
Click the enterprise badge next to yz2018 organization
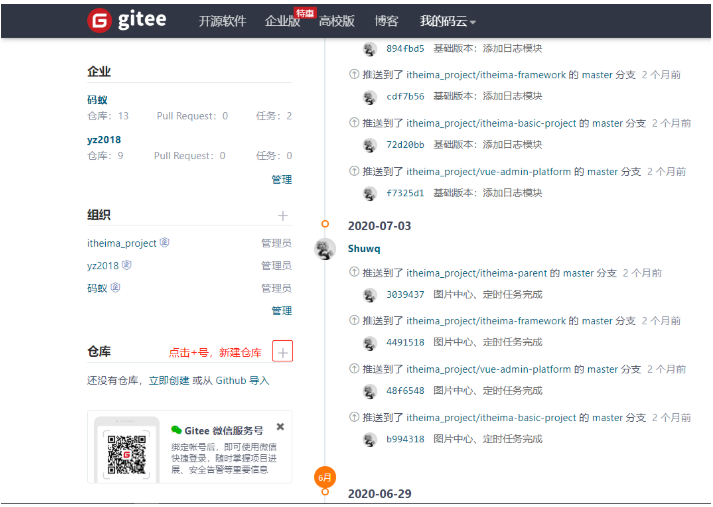(x=127, y=265)
